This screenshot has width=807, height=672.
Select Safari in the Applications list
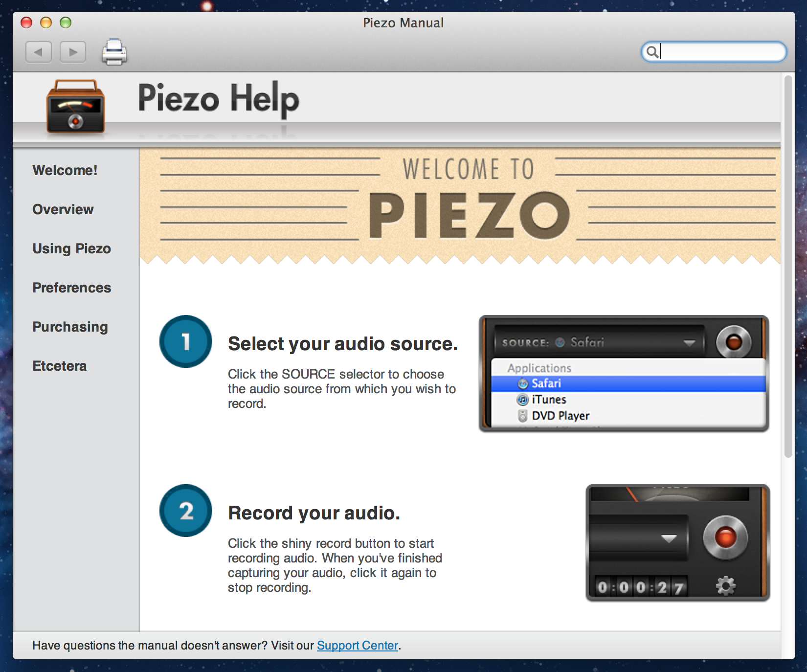pos(628,383)
